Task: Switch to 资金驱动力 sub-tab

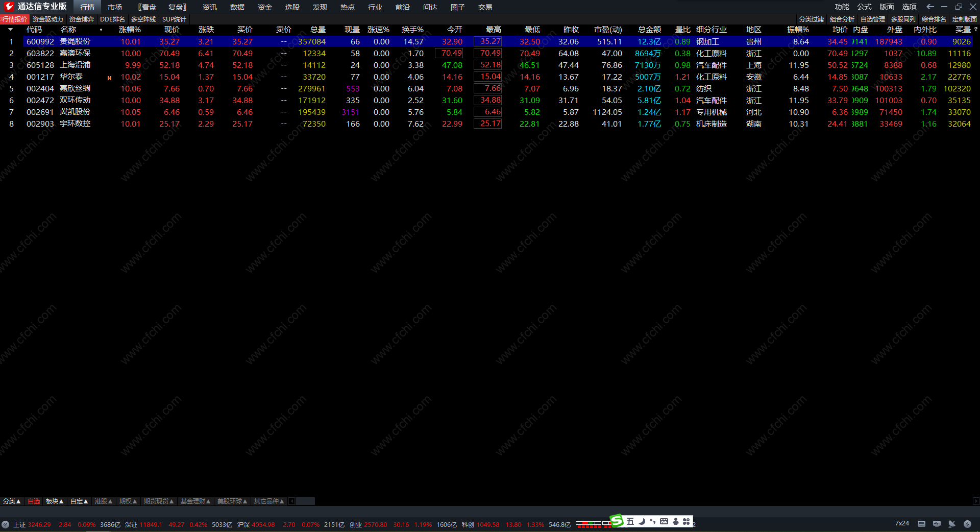Action: point(48,19)
